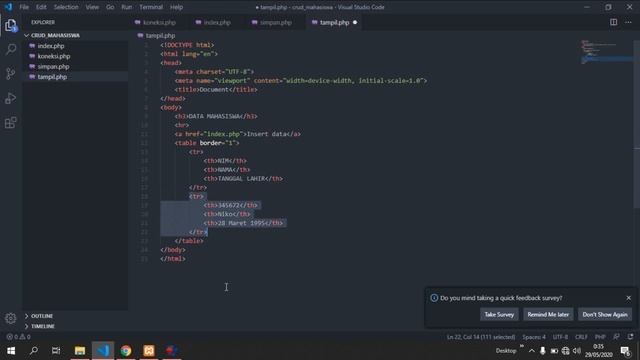640x360 pixels.
Task: Show errors and warnings in status bar
Action: (18, 337)
